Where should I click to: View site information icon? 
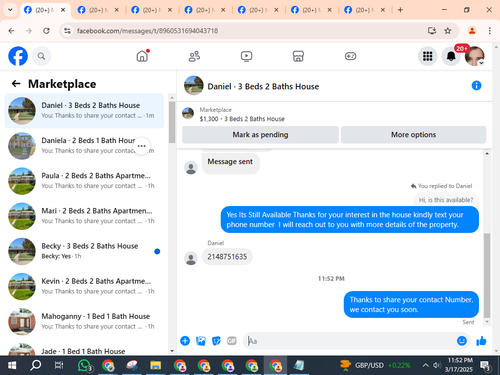point(67,31)
